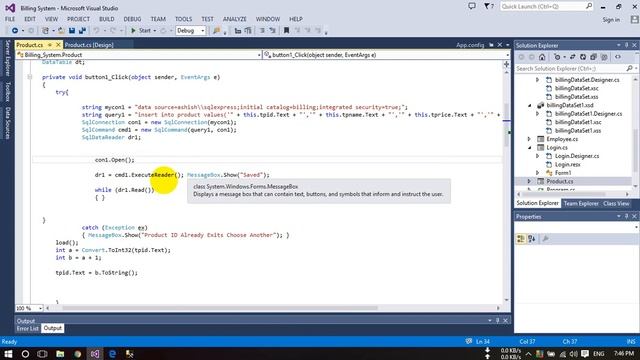Click the code editor horizontal scrollbar thumb
Screen dimensions: 640x360
(x=220, y=308)
